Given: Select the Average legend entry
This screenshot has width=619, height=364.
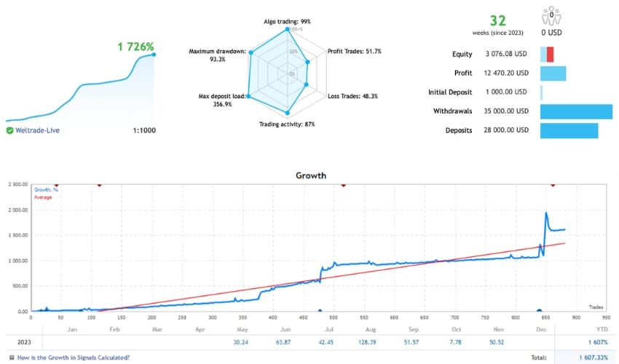Looking at the screenshot, I should [x=44, y=197].
